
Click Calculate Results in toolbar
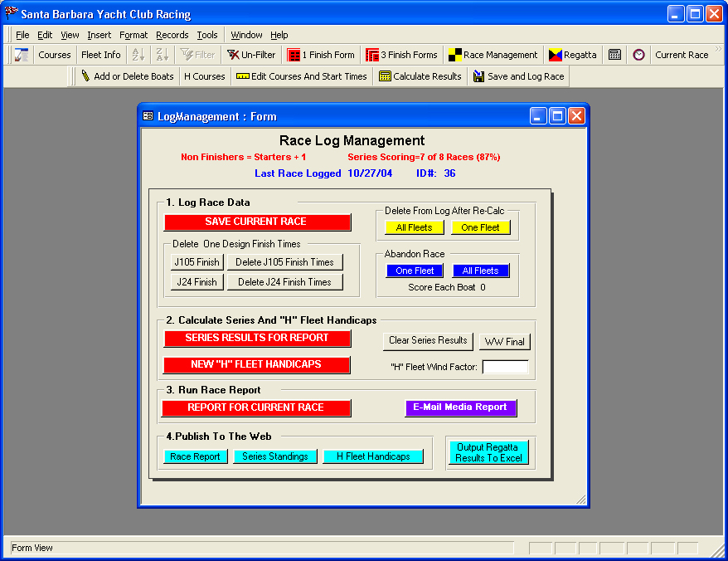click(420, 76)
